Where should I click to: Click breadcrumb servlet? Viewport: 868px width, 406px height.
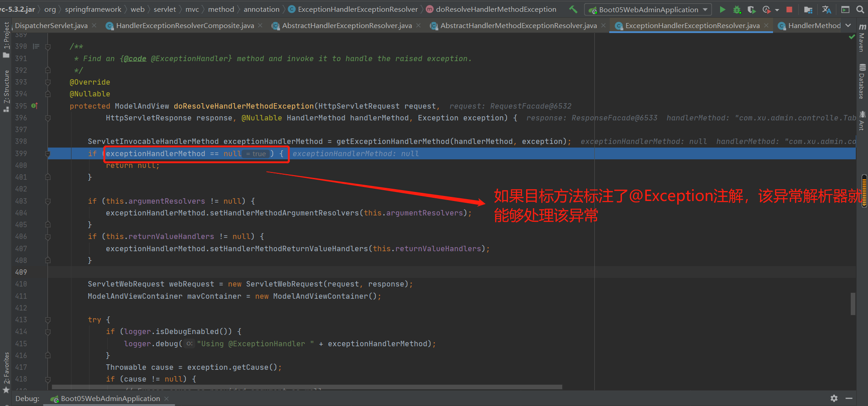[x=165, y=9]
